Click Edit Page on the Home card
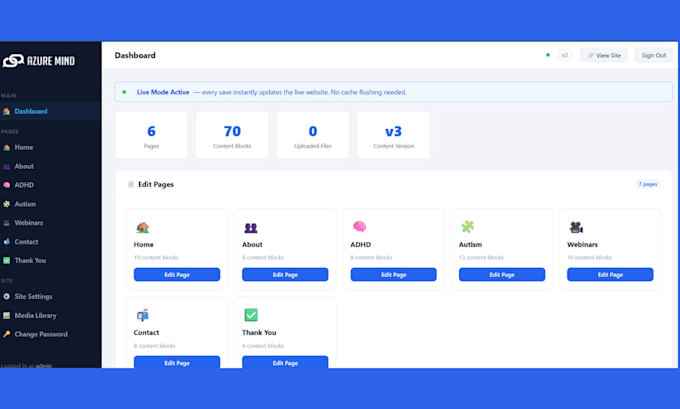The height and width of the screenshot is (409, 680). [x=177, y=275]
